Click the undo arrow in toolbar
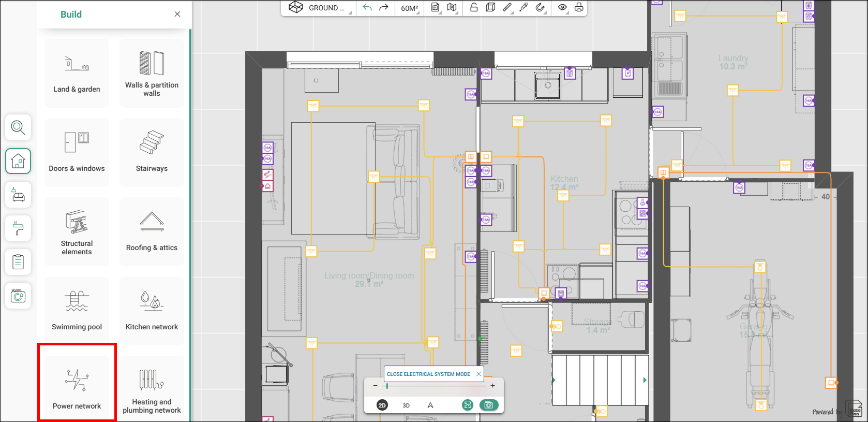 coord(367,8)
